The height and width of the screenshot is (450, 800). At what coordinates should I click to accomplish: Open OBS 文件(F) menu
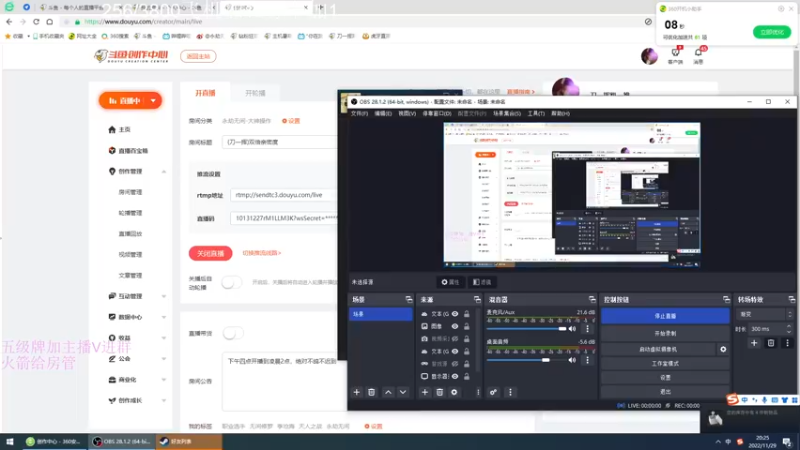pyautogui.click(x=359, y=113)
